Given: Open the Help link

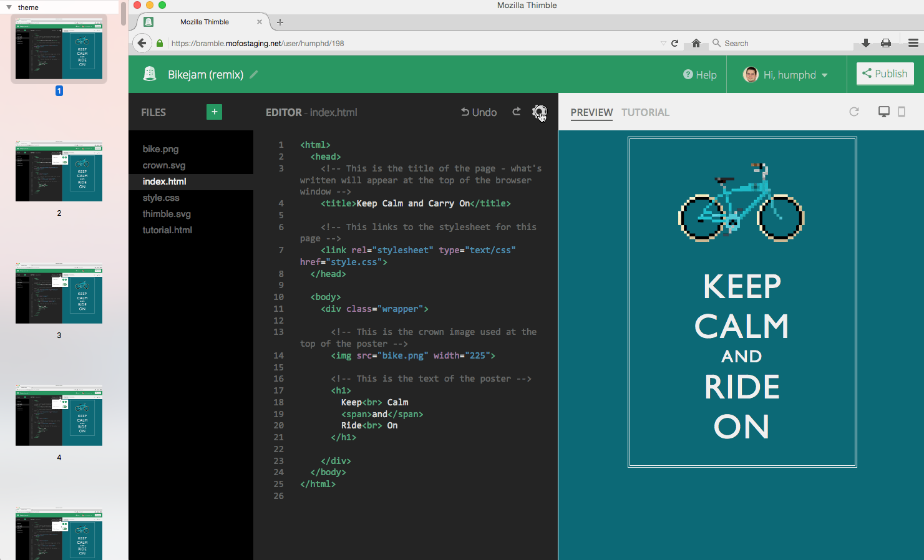Looking at the screenshot, I should click(699, 74).
